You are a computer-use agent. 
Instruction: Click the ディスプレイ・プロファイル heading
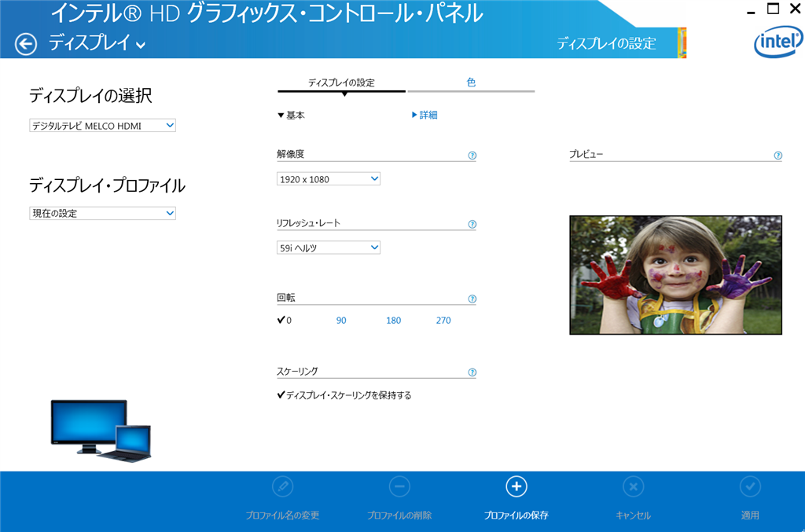tap(107, 185)
